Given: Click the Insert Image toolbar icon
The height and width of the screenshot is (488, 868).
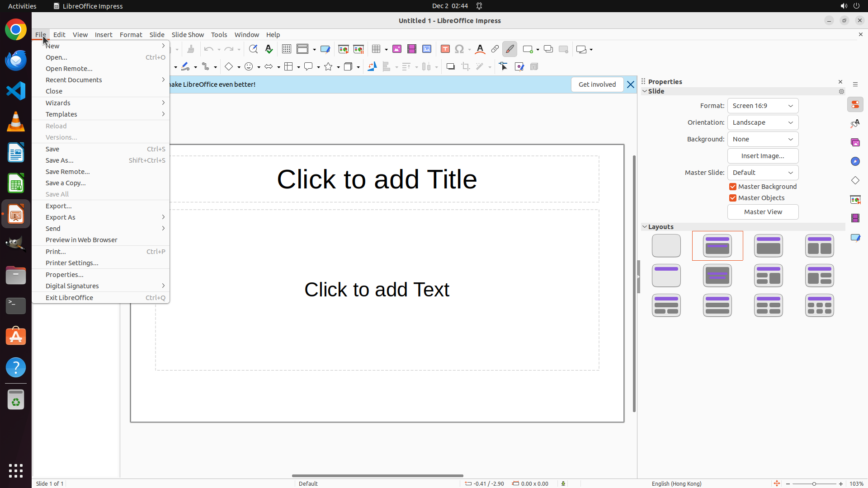Looking at the screenshot, I should click(x=397, y=49).
